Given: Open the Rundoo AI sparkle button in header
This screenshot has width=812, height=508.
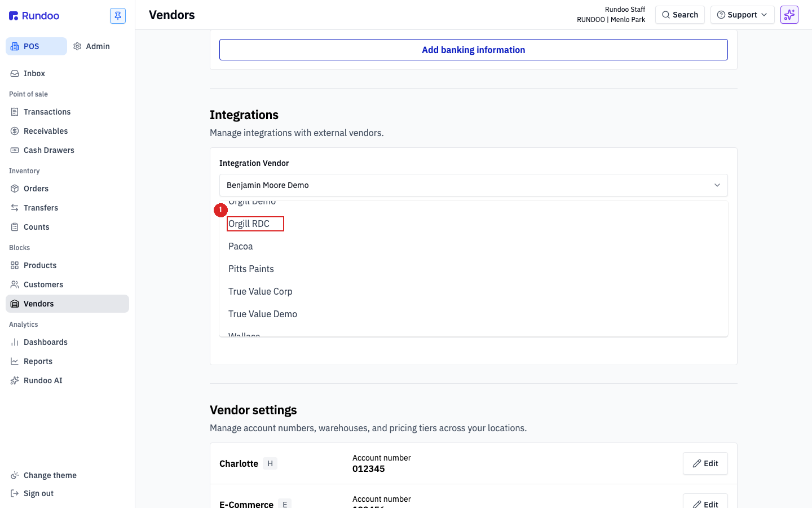Looking at the screenshot, I should pyautogui.click(x=789, y=15).
